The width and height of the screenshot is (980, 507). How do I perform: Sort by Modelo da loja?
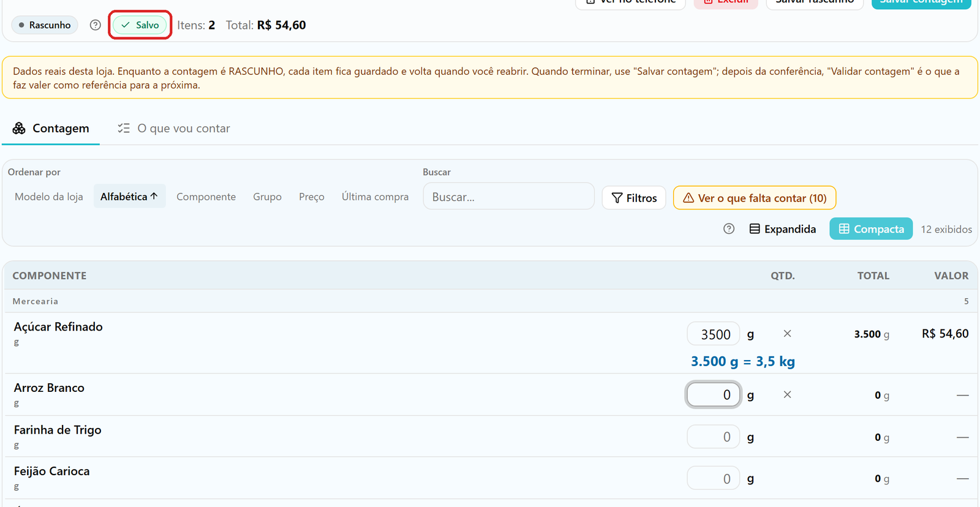point(49,197)
